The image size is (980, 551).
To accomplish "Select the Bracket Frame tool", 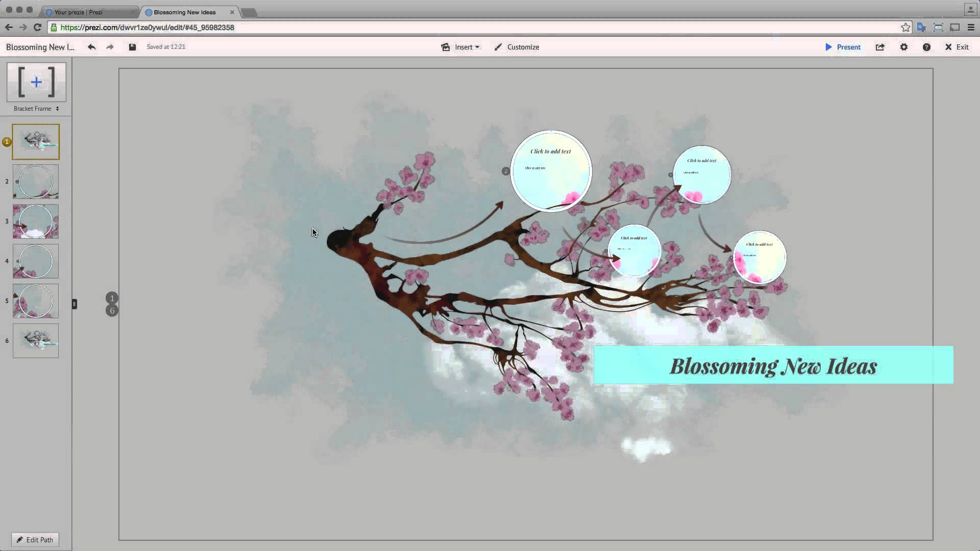I will tap(36, 82).
